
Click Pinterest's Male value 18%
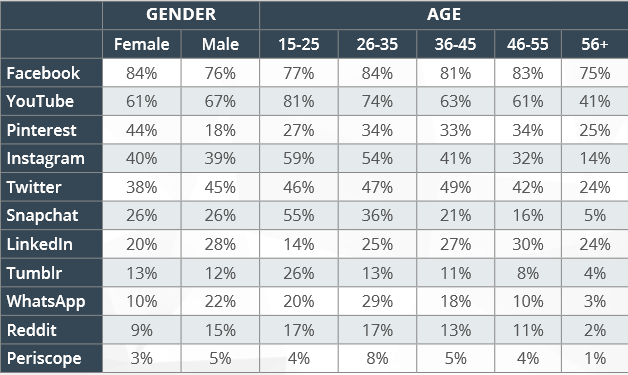coord(220,130)
